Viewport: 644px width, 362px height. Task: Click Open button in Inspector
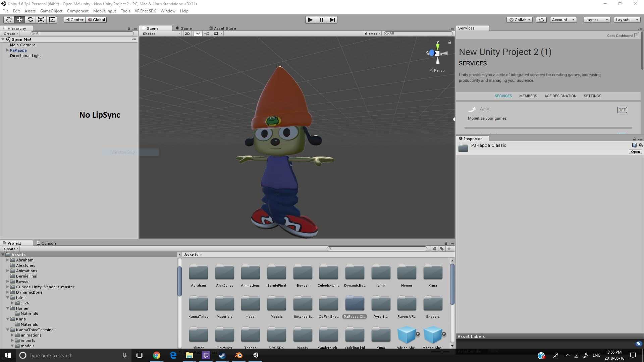click(635, 152)
